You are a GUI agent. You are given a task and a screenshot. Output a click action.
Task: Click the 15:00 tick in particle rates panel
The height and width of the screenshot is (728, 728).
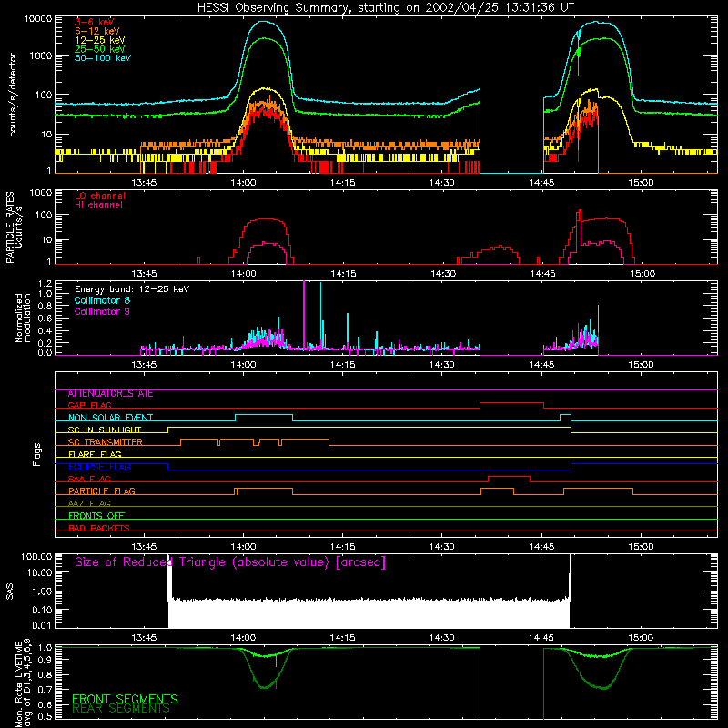tap(641, 274)
